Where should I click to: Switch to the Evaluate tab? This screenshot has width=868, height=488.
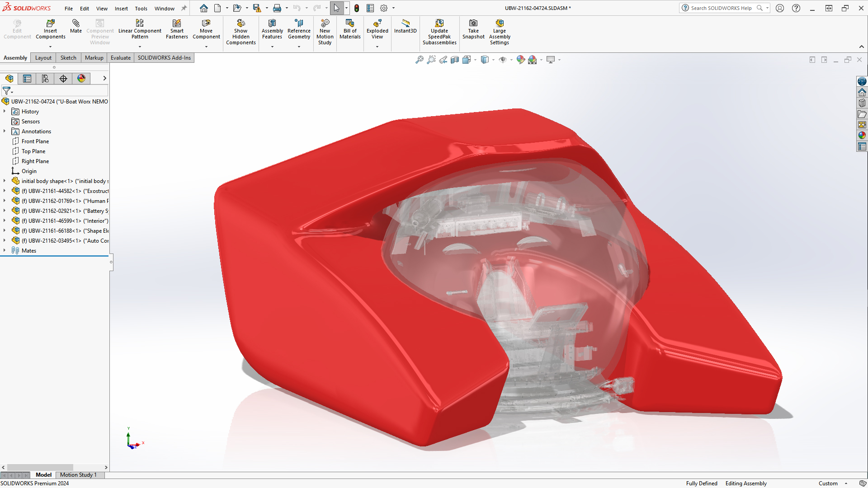(121, 58)
